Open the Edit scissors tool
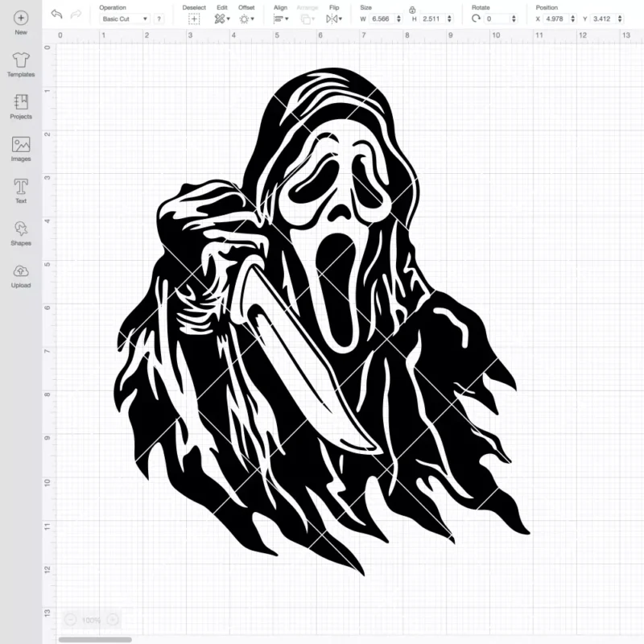 click(x=220, y=19)
